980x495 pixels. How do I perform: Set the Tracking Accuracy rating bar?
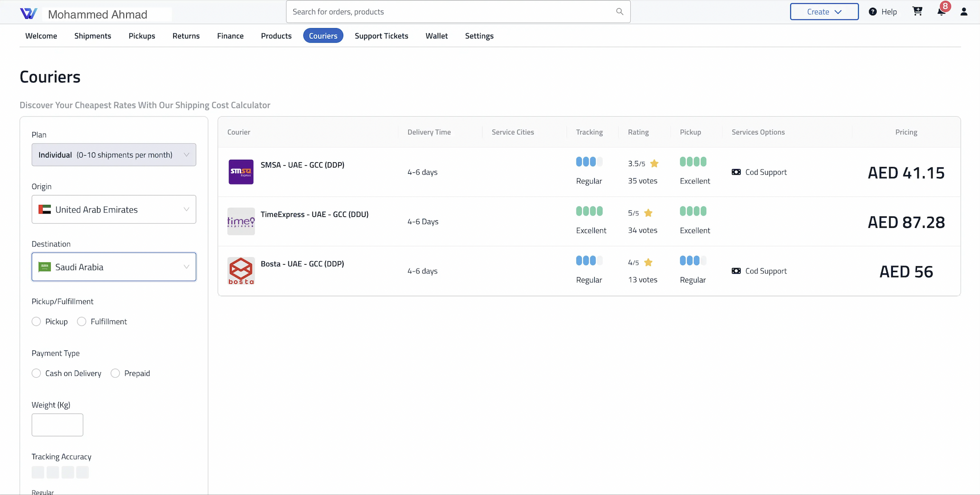(60, 472)
